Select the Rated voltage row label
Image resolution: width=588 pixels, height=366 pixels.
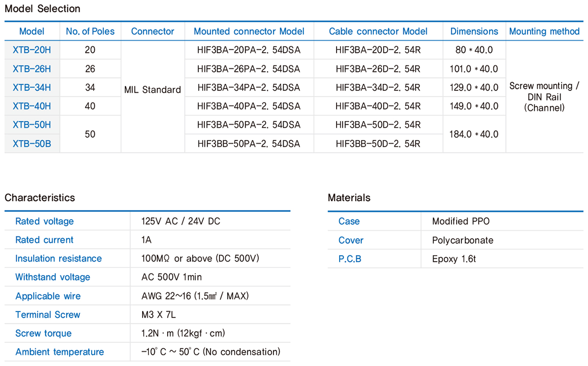pos(44,221)
